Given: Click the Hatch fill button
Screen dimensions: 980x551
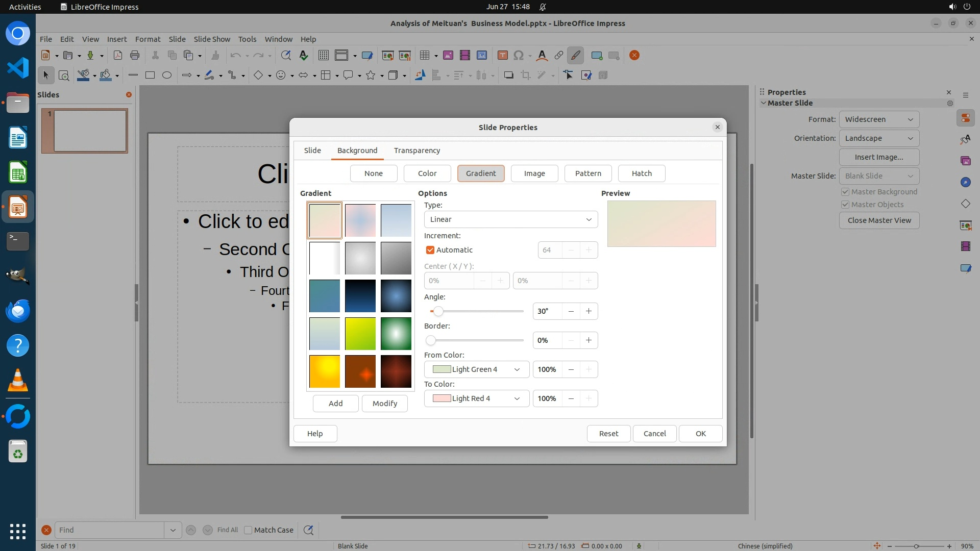Looking at the screenshot, I should [641, 173].
